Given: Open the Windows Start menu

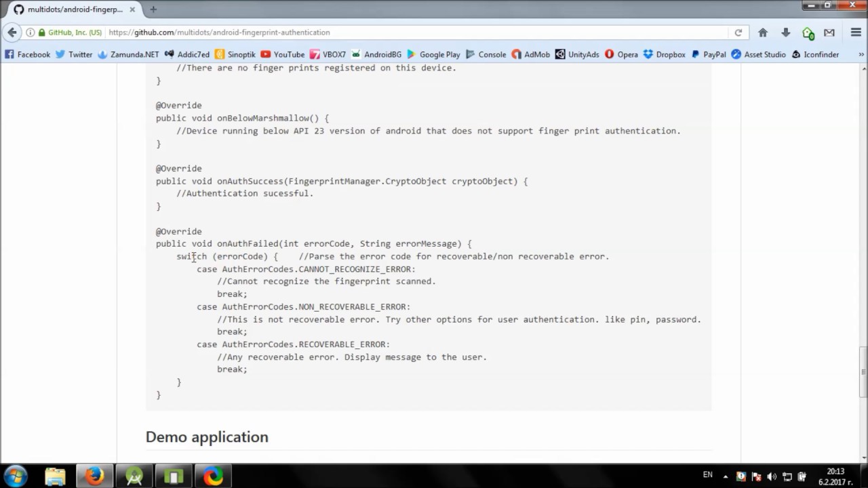Looking at the screenshot, I should tap(15, 476).
